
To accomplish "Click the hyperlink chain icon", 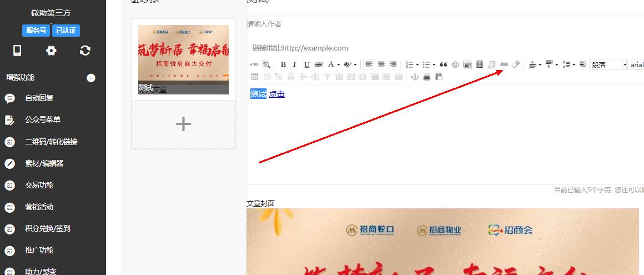I will [x=504, y=64].
